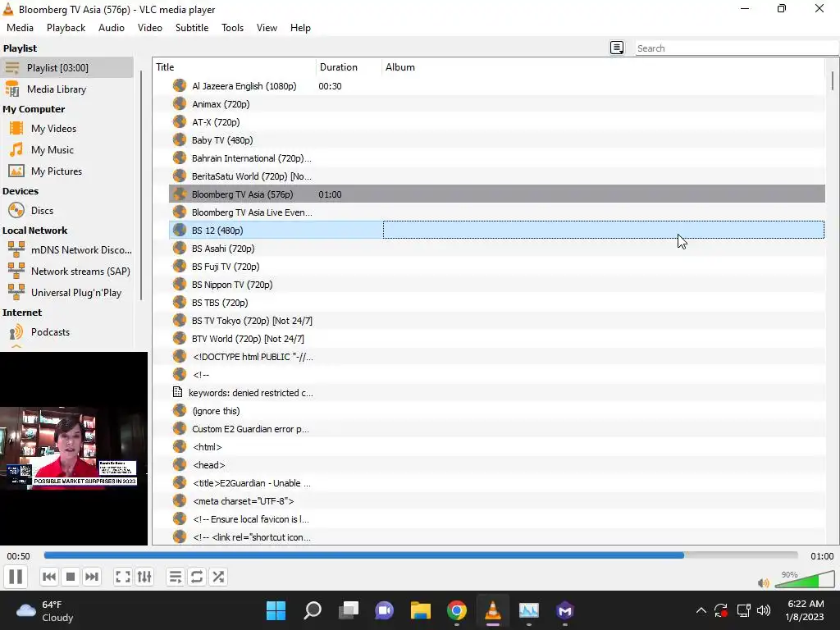The height and width of the screenshot is (630, 840).
Task: Open Podcasts under Internet
Action: (66, 332)
